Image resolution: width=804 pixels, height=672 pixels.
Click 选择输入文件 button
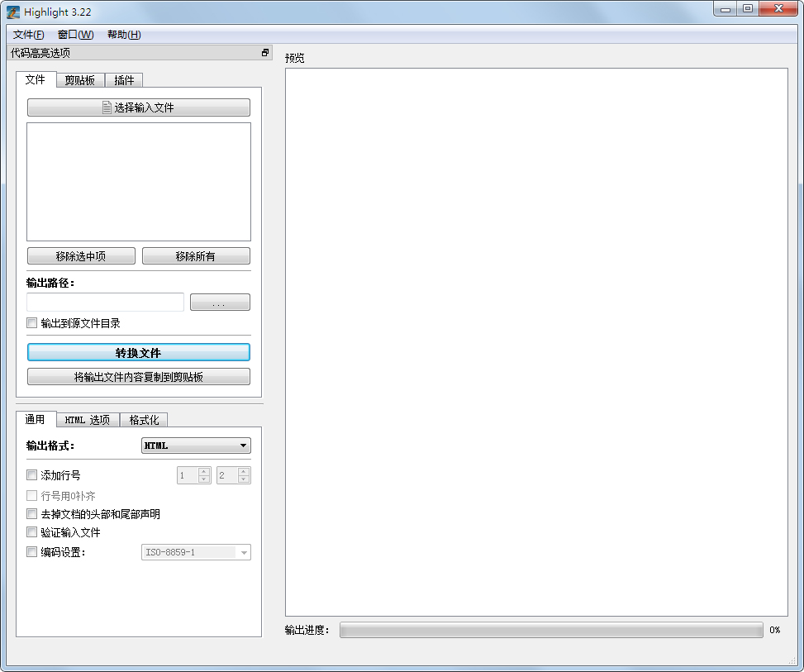point(139,107)
